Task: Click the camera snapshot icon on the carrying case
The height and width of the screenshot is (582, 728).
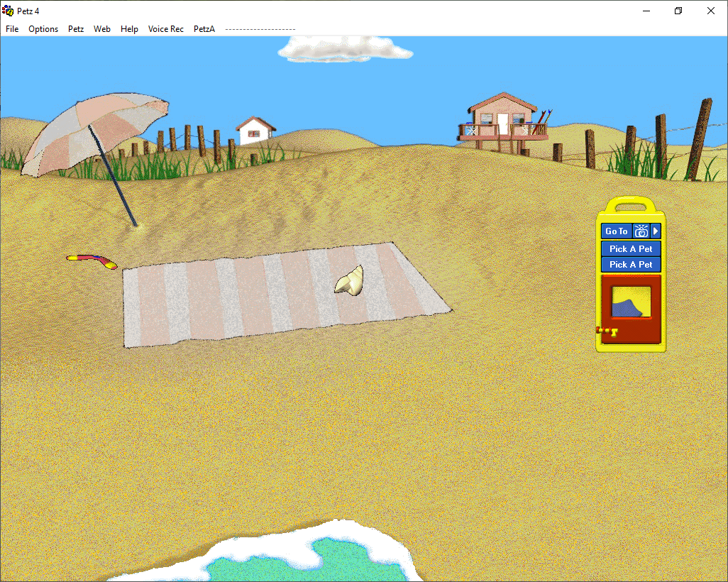Action: 641,231
